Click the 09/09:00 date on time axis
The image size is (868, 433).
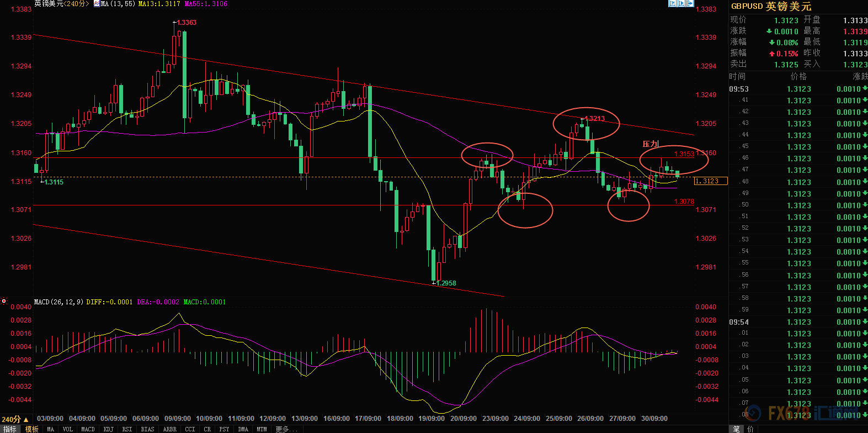178,419
